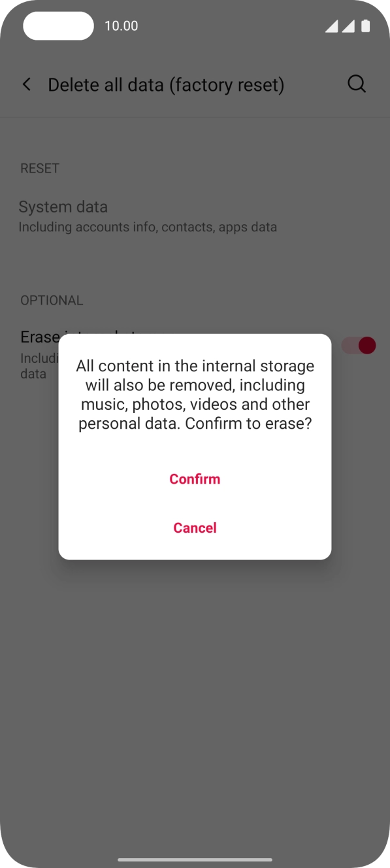Tap Confirm to erase internal storage
Viewport: 390px width, 868px height.
(195, 479)
